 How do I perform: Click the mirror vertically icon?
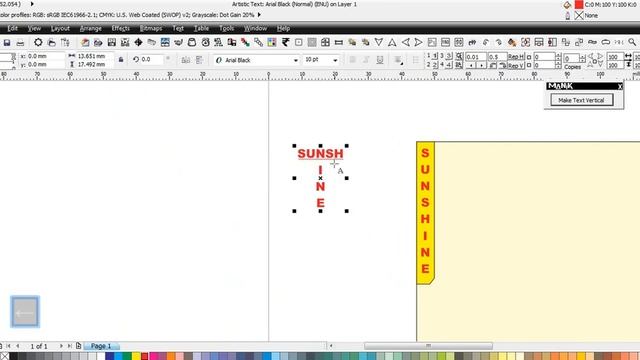point(199,60)
